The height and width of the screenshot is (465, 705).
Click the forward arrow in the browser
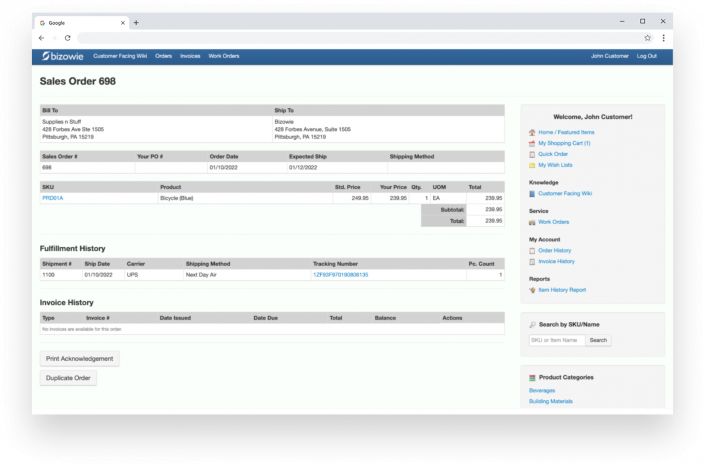tap(54, 38)
